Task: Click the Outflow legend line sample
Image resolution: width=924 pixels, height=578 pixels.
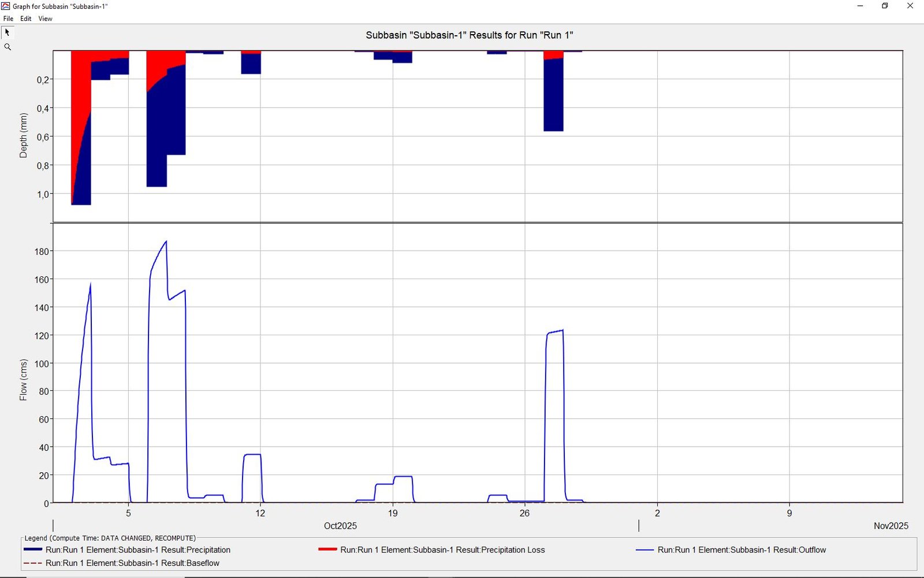Action: tap(644, 550)
